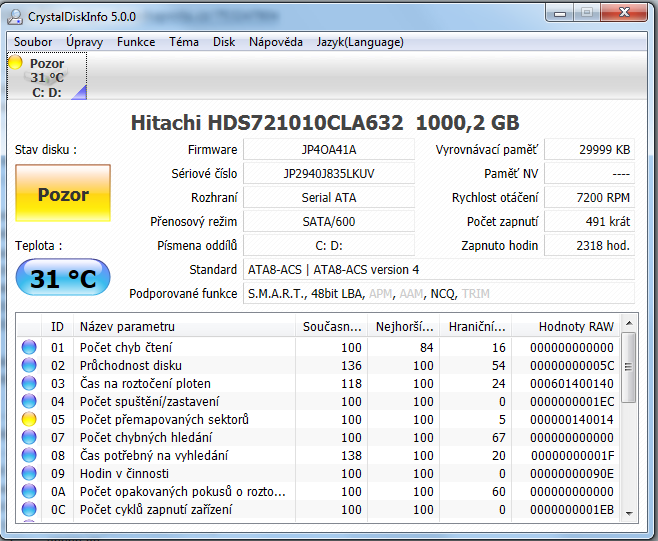Select the Počet přemapovaných sektorů row
The height and width of the screenshot is (541, 658).
point(318,419)
